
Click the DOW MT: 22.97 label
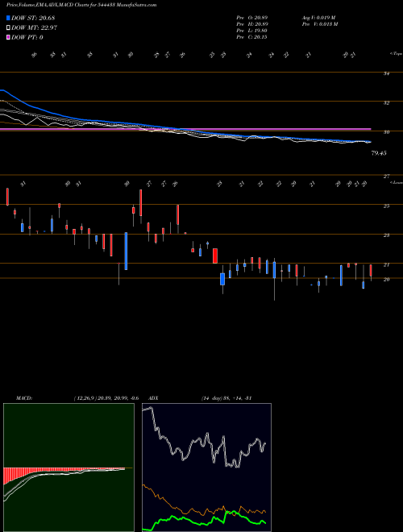tap(35, 28)
